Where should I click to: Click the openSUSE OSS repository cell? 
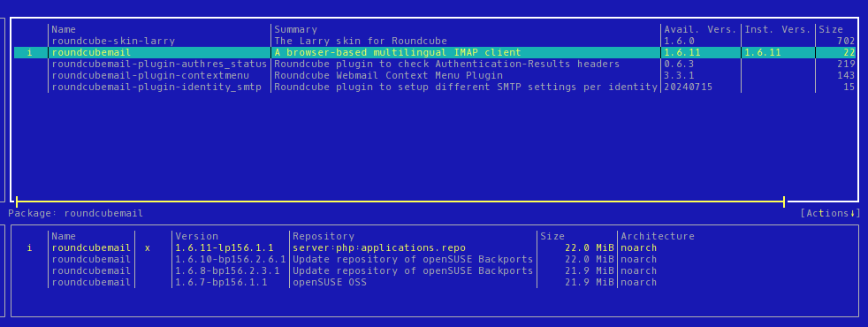330,283
